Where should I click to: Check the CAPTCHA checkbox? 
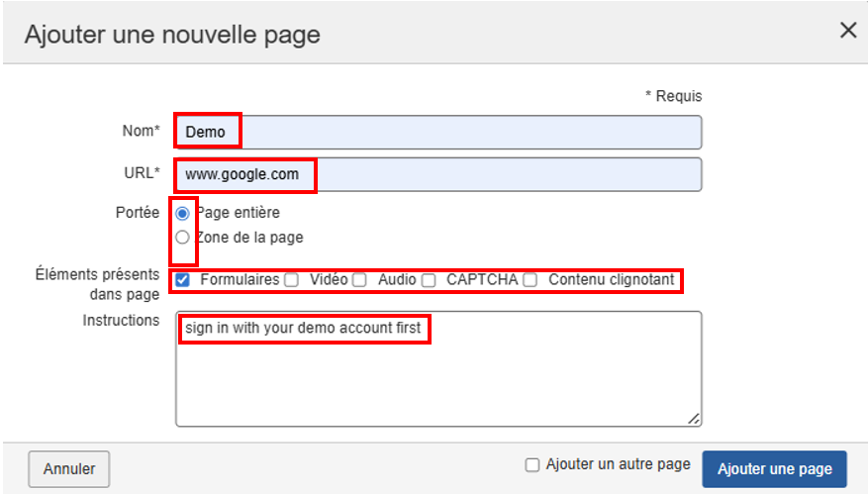(429, 280)
